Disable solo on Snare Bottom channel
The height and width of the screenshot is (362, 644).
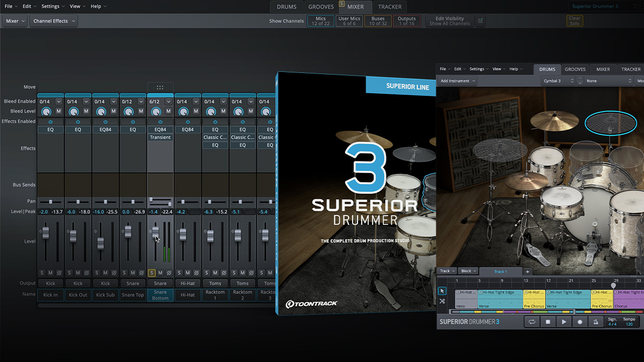(x=151, y=273)
